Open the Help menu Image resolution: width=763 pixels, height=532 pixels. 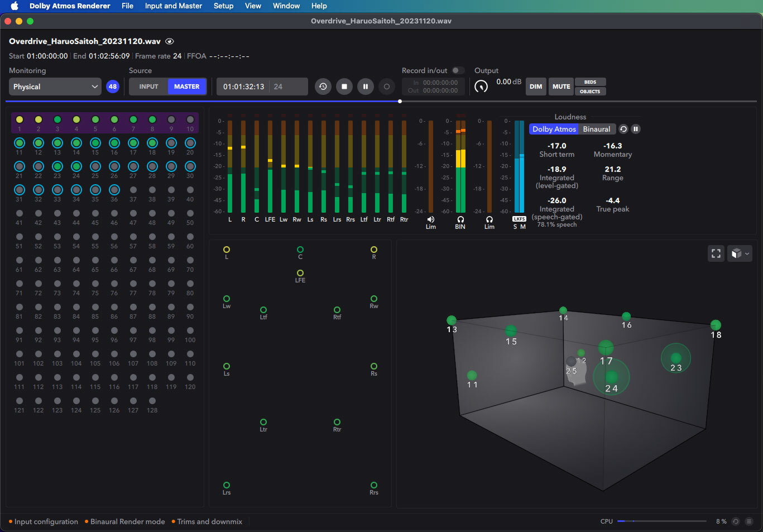pos(319,6)
